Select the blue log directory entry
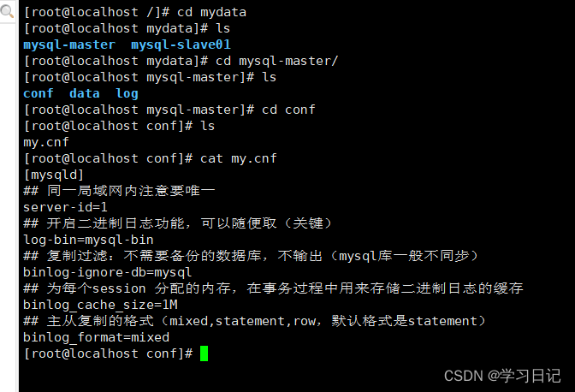 pos(127,93)
